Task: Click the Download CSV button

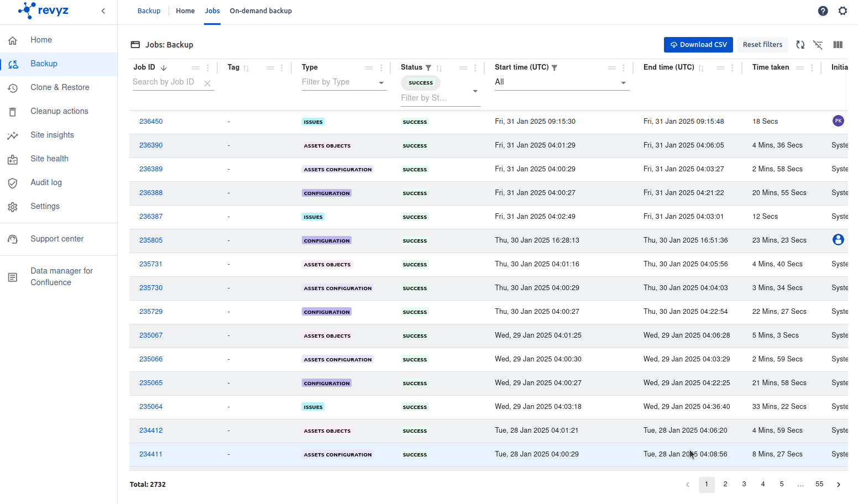Action: click(x=698, y=45)
